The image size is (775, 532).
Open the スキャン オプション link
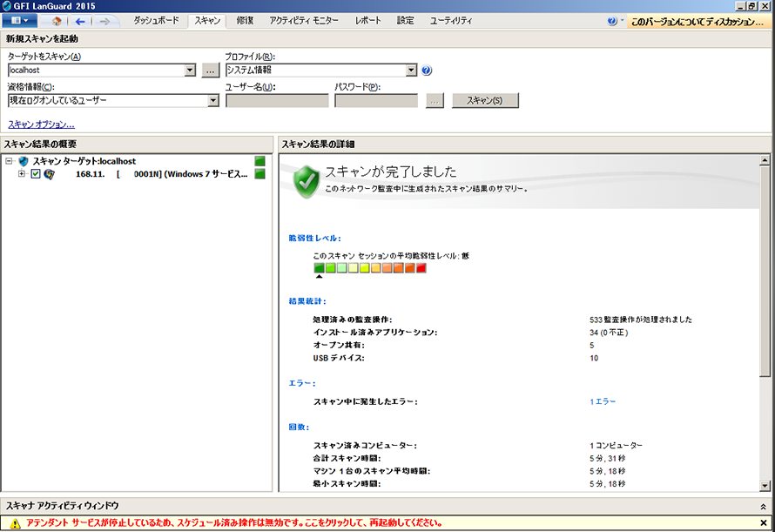tap(42, 125)
